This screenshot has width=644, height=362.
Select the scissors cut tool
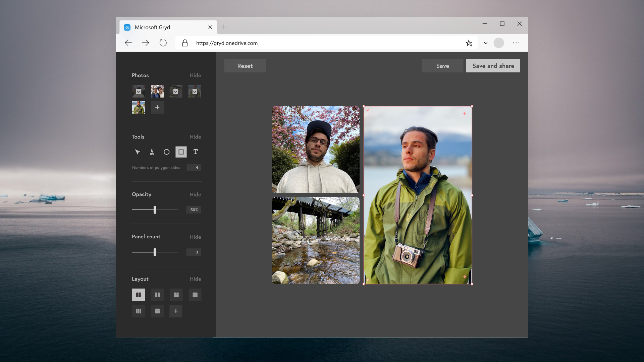coord(152,152)
